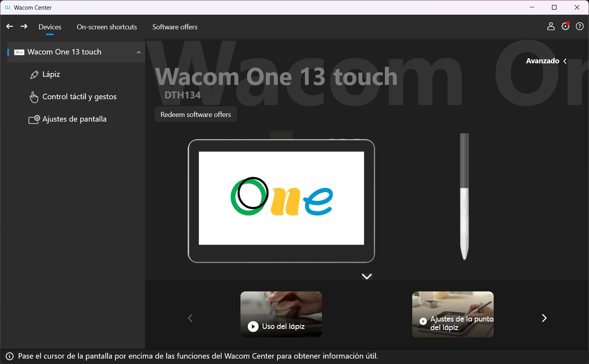This screenshot has height=364, width=589.
Task: Click the stylus pen illustration
Action: (x=464, y=196)
